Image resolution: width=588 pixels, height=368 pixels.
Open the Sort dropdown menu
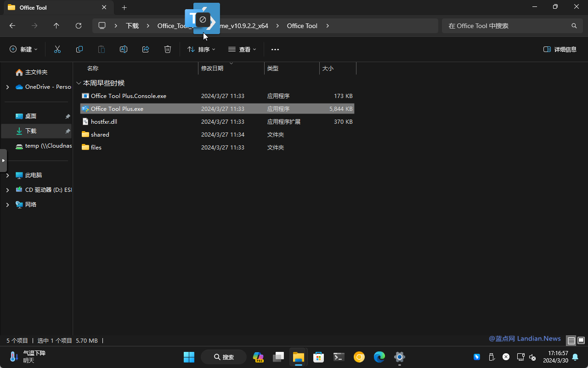point(201,49)
